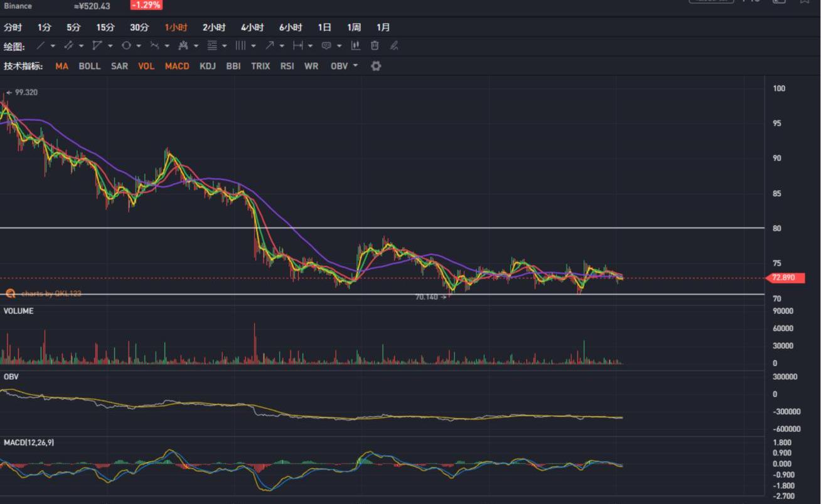Toggle the MACD indicator

[177, 66]
